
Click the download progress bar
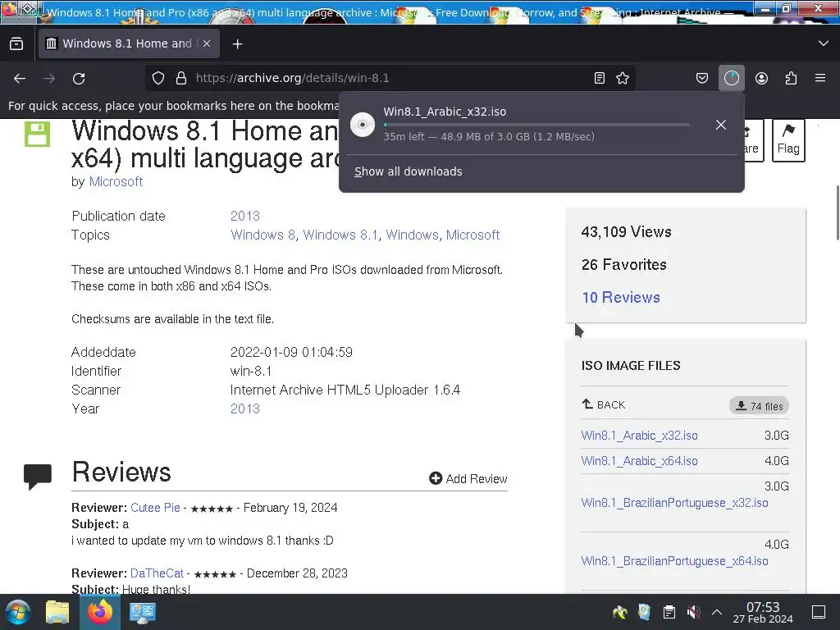pos(536,125)
